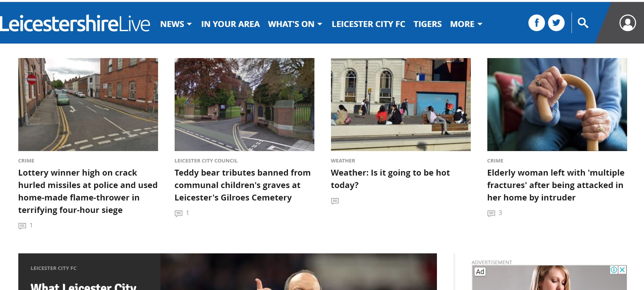Image resolution: width=644 pixels, height=290 pixels.
Task: Expand the MORE dropdown menu
Action: pyautogui.click(x=466, y=24)
